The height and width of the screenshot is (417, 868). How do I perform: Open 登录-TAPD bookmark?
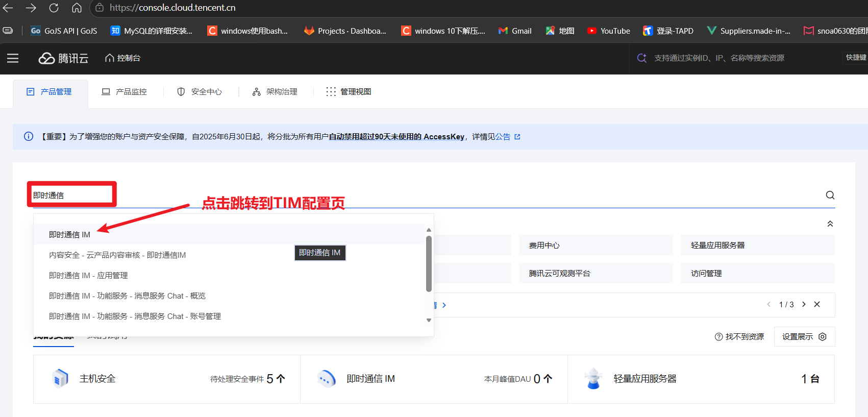668,31
